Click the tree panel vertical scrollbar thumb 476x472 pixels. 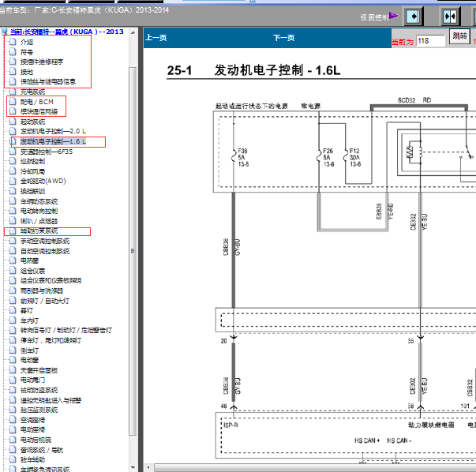point(133,251)
